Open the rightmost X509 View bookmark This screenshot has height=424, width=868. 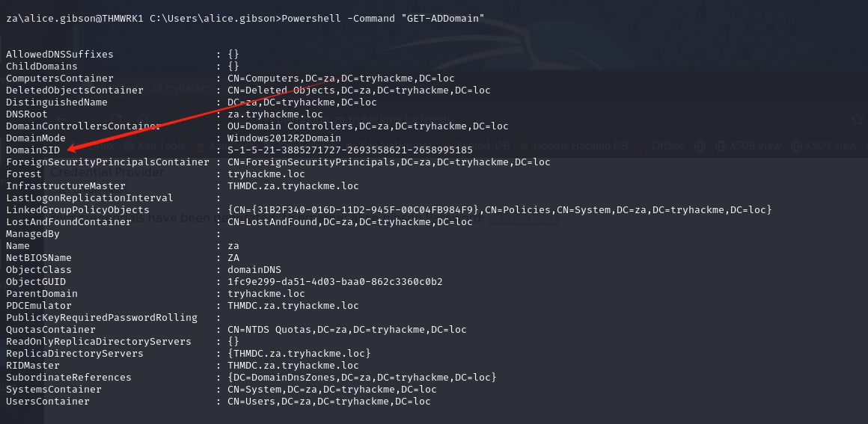[x=825, y=146]
